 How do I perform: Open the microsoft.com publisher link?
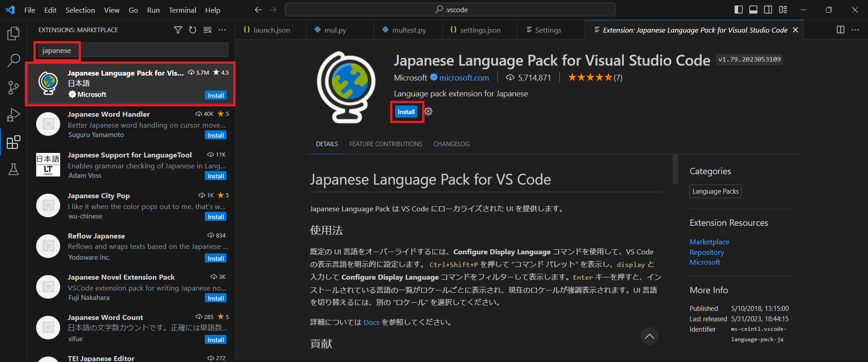coord(464,78)
